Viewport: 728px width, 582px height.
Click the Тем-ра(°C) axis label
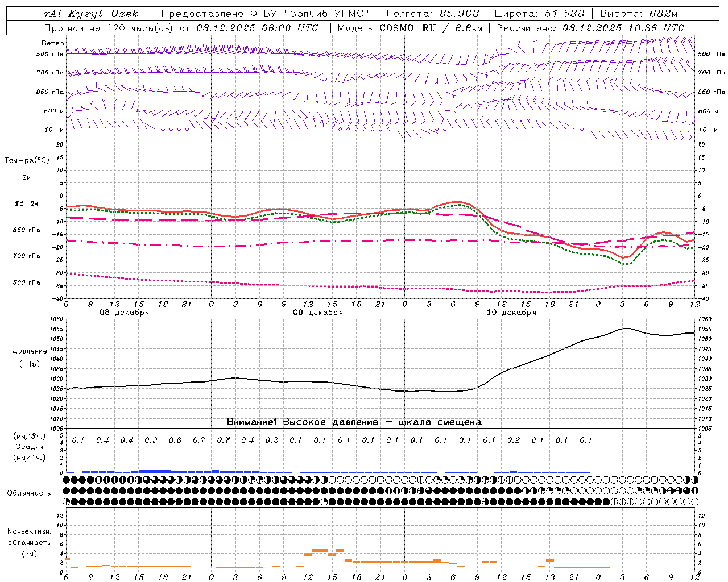click(27, 160)
